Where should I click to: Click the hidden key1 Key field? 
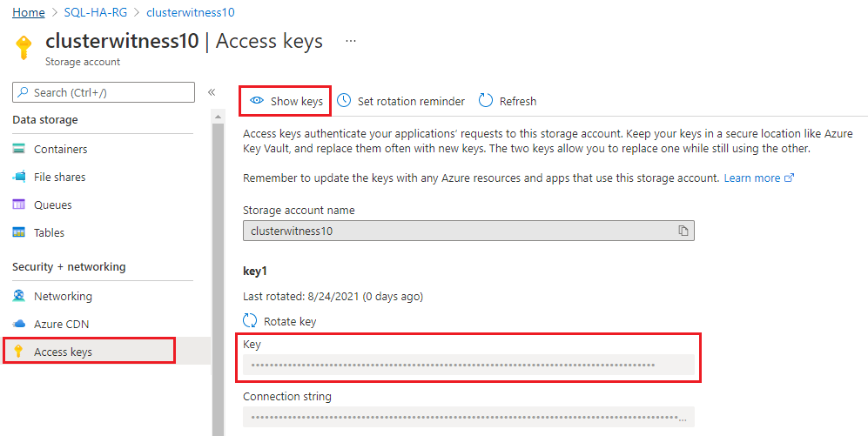pos(468,365)
